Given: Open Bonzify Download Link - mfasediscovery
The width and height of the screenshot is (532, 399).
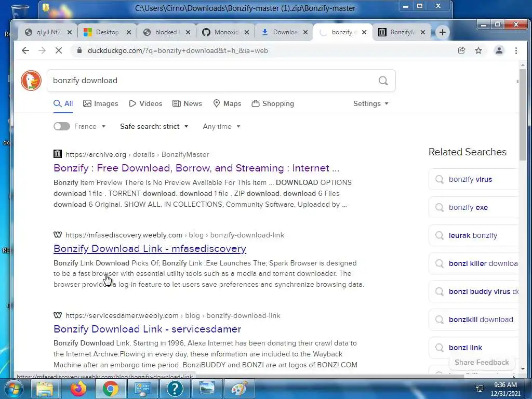Looking at the screenshot, I should 150,248.
